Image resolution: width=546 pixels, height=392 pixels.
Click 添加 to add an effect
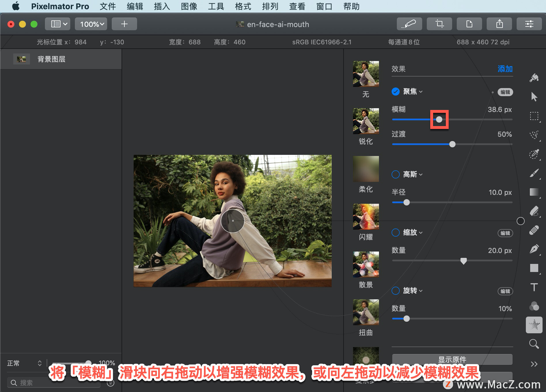click(505, 69)
